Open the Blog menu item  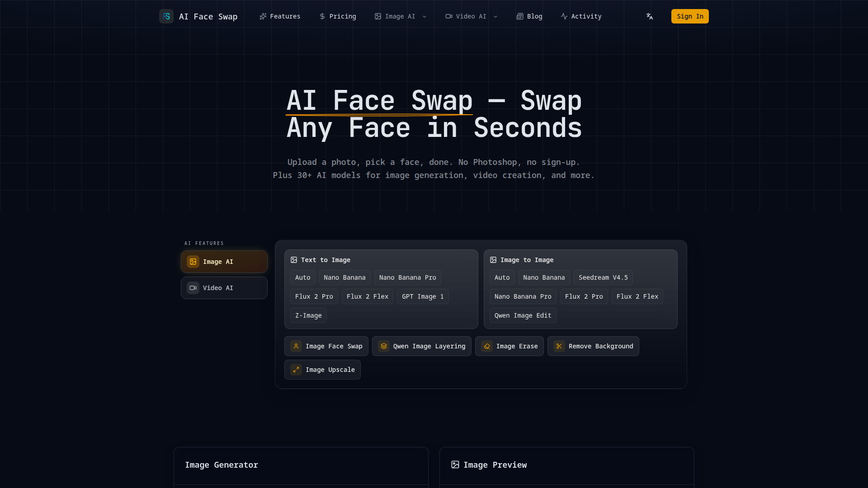click(529, 16)
